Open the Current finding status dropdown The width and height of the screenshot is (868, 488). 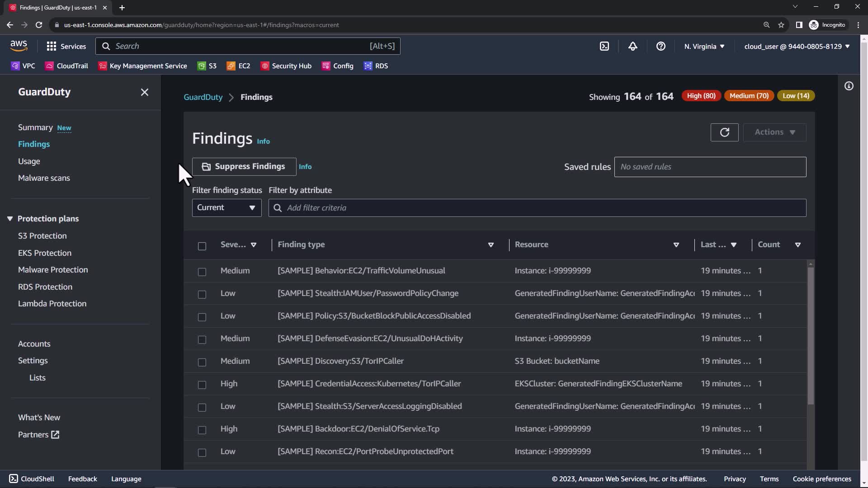(x=226, y=208)
